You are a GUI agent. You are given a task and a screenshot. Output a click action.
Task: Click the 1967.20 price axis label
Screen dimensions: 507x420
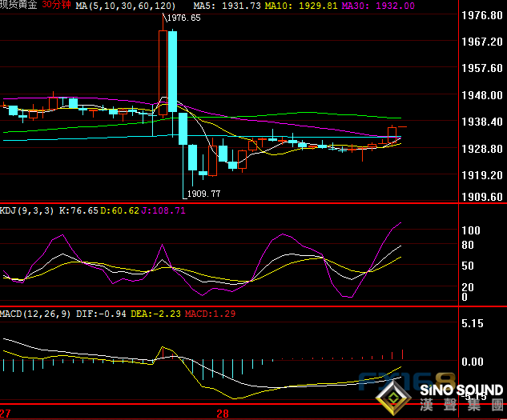click(482, 42)
